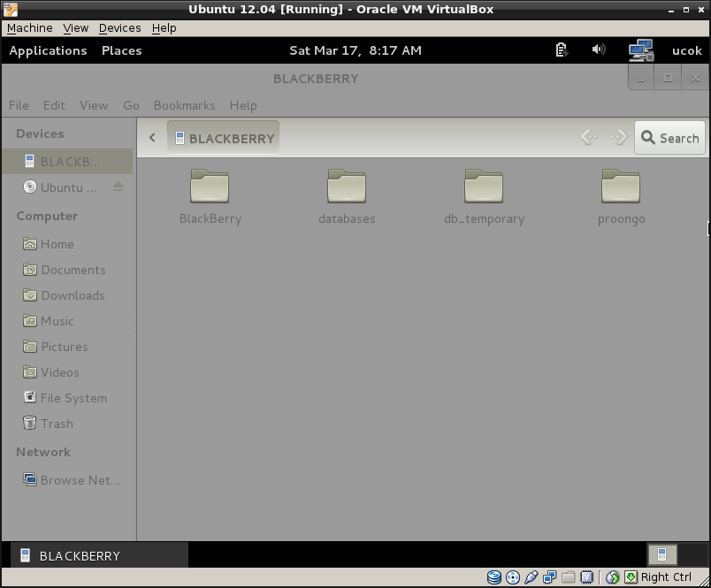Viewport: 711px width, 588px height.
Task: Select BLACKBERRY device in sidebar
Action: click(67, 162)
